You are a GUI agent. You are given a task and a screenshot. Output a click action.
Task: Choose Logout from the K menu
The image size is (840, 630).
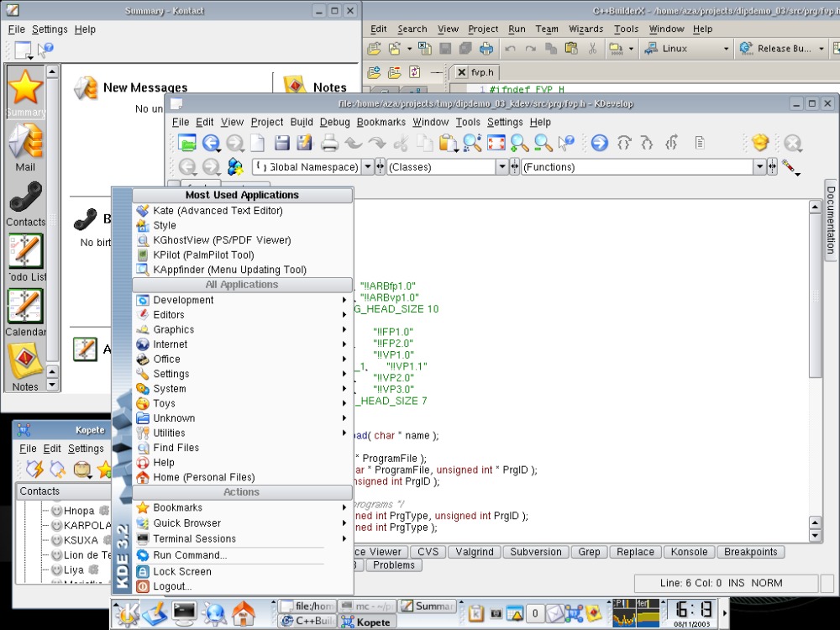[x=242, y=586]
